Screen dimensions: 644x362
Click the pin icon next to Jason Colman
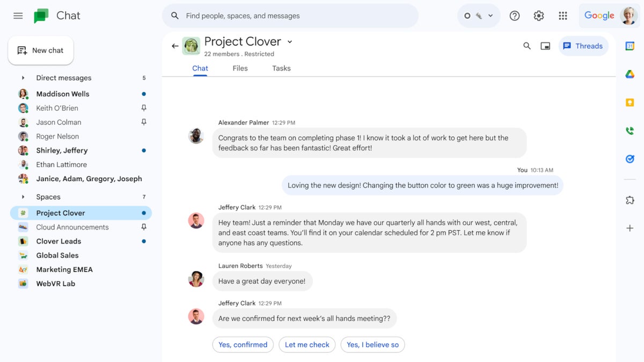[144, 122]
